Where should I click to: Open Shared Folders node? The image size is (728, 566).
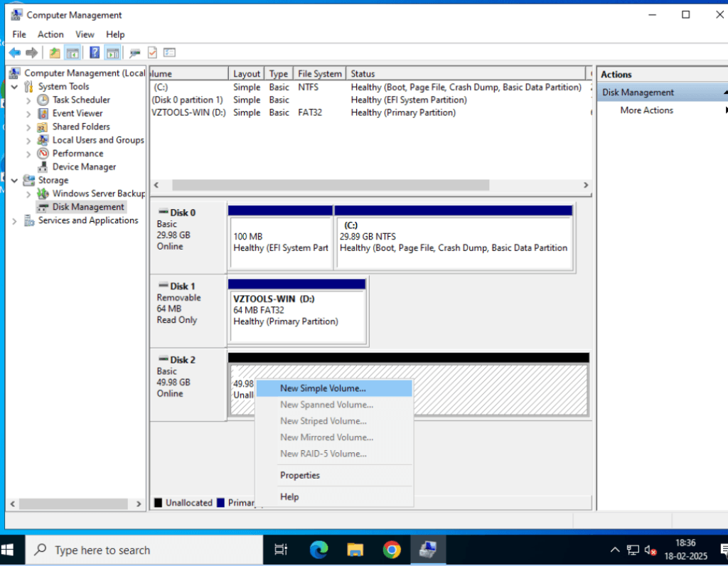[x=81, y=127]
